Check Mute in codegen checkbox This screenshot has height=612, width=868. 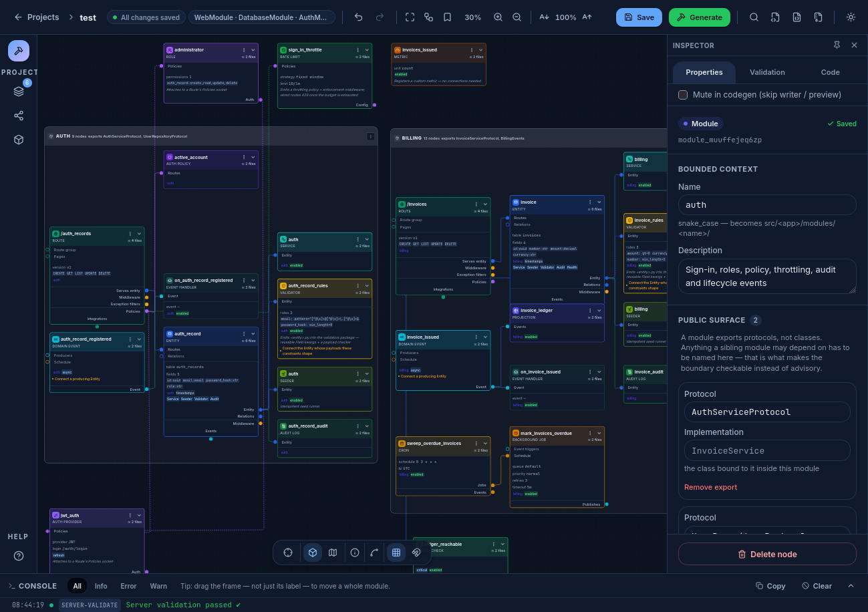point(683,95)
